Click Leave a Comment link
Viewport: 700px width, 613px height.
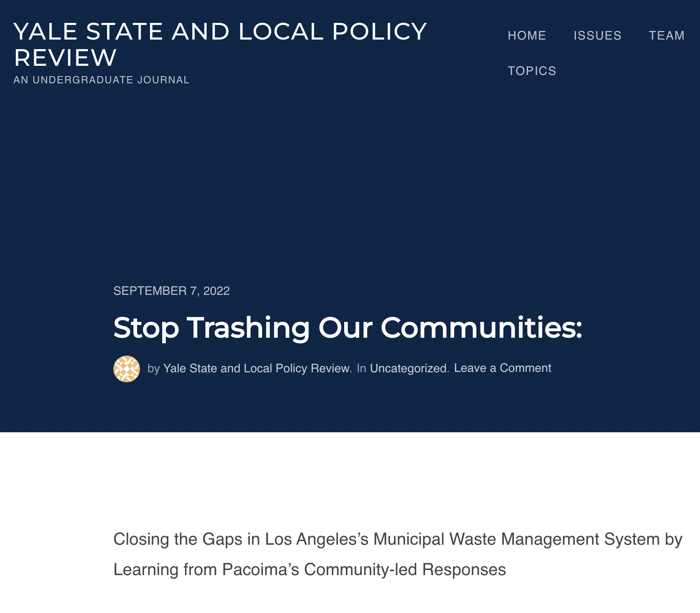point(502,368)
